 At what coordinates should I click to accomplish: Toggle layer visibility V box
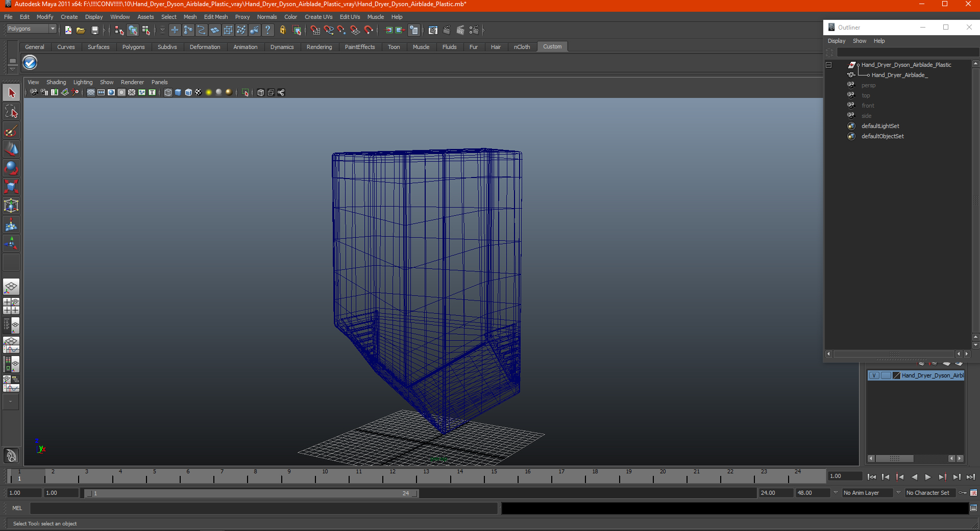click(x=874, y=375)
